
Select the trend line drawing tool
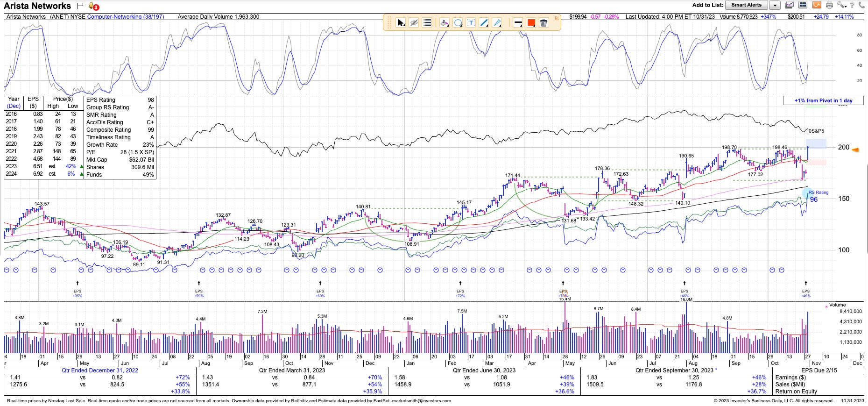[484, 22]
